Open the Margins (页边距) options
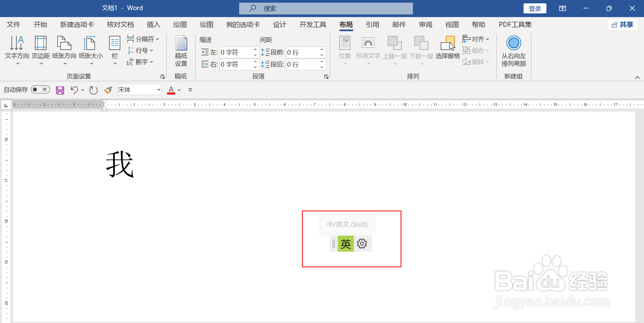Image resolution: width=644 pixels, height=323 pixels. (41, 50)
